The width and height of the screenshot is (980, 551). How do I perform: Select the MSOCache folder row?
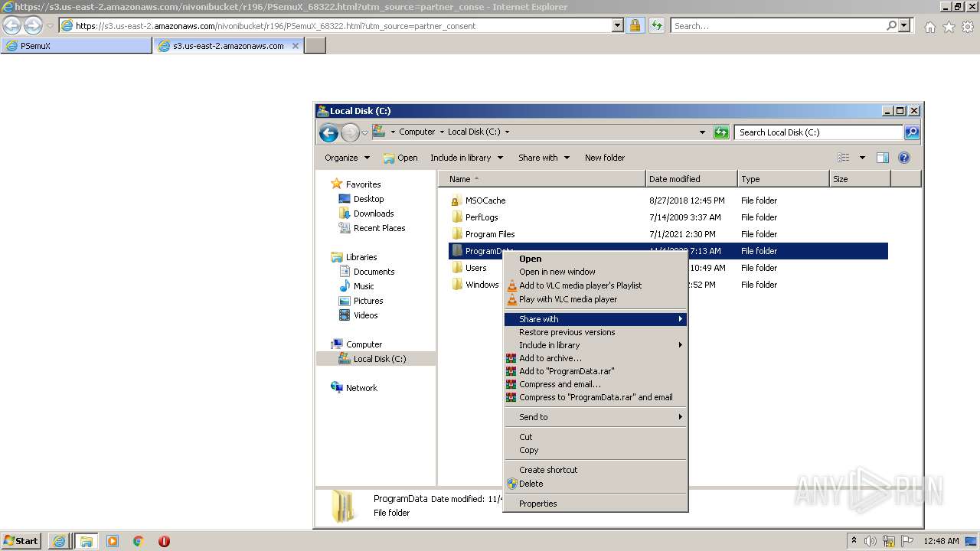(x=668, y=201)
